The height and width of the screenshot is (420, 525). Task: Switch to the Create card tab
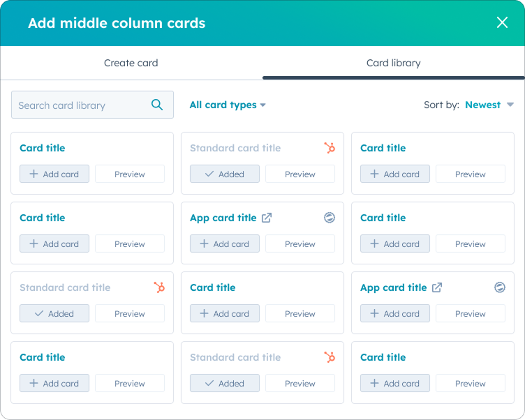[x=131, y=63]
